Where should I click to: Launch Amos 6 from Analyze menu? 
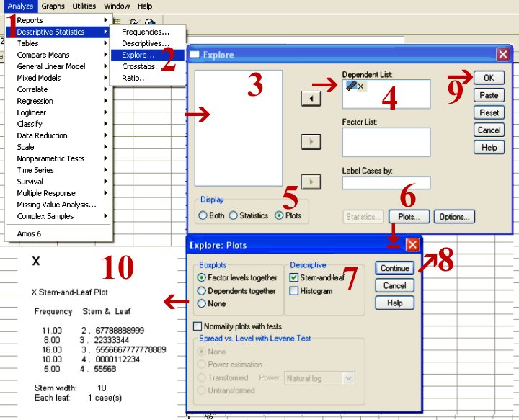click(x=58, y=234)
